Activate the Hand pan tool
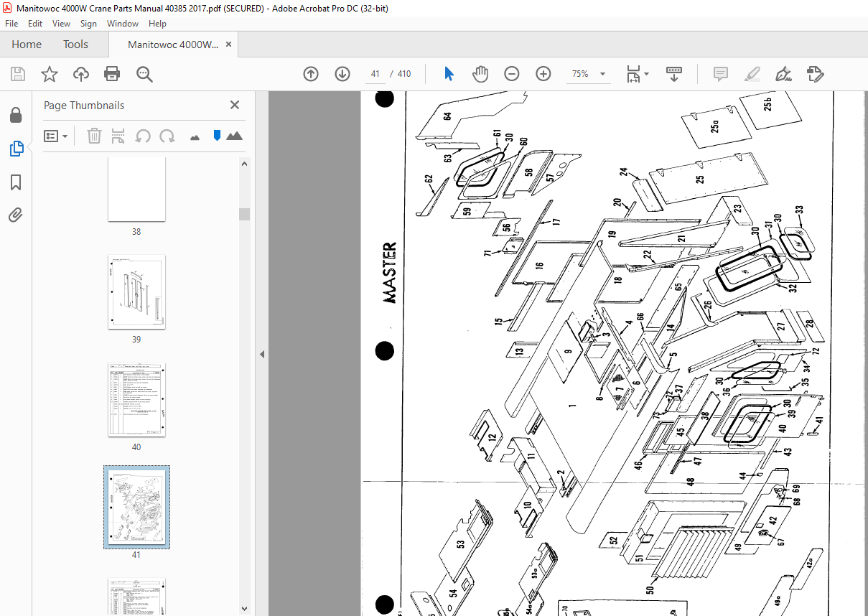Image resolution: width=868 pixels, height=616 pixels. (x=480, y=74)
